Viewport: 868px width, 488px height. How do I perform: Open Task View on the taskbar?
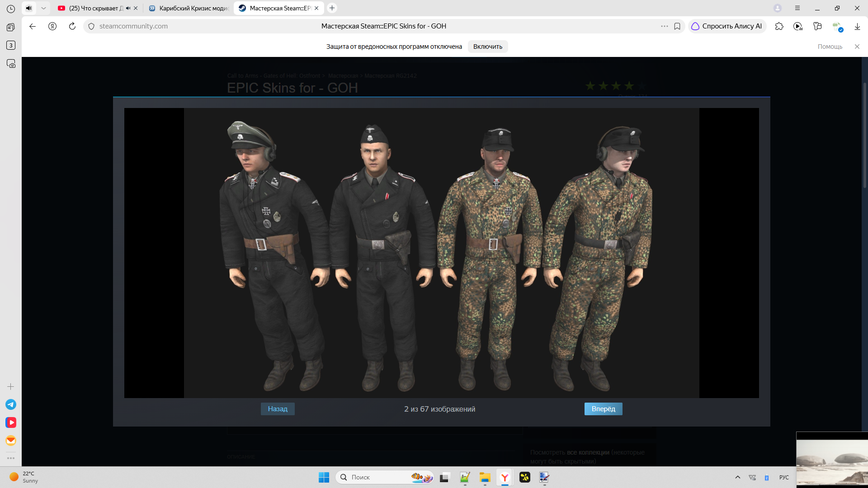click(445, 477)
